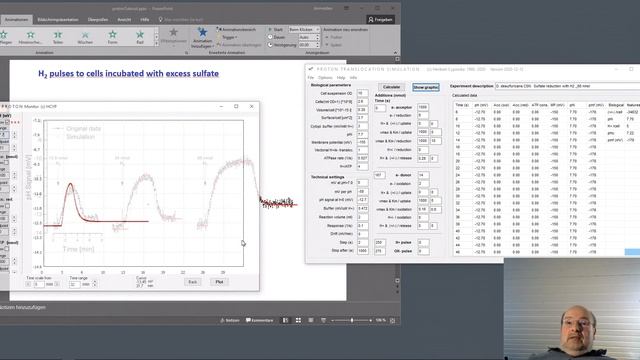640x360 pixels.
Task: Select the Wischen animation effect
Action: pos(85,37)
